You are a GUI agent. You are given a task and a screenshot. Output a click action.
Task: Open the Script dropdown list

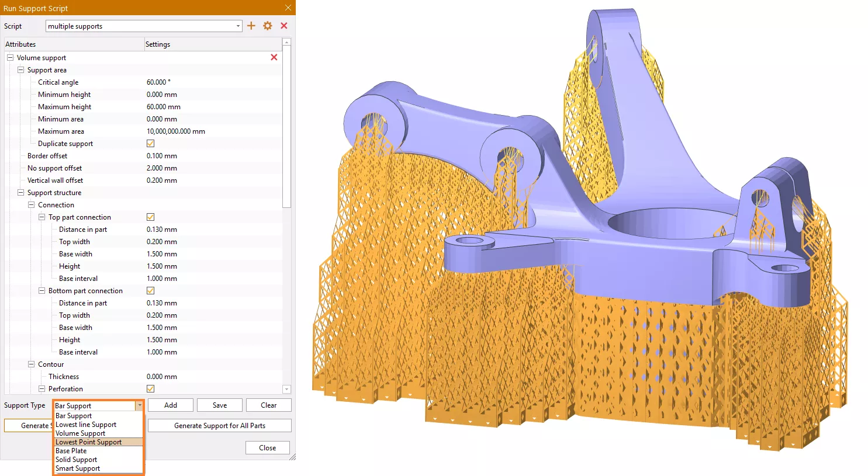(x=238, y=26)
